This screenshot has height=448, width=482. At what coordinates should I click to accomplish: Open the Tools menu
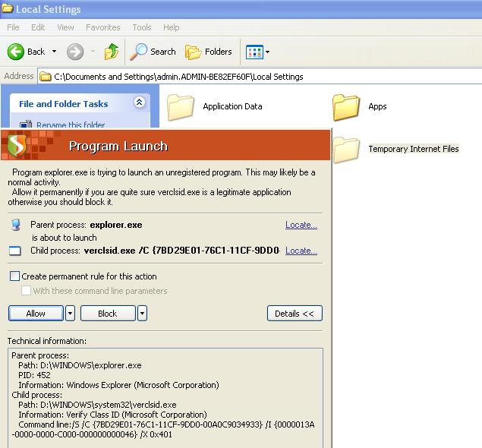[x=142, y=27]
